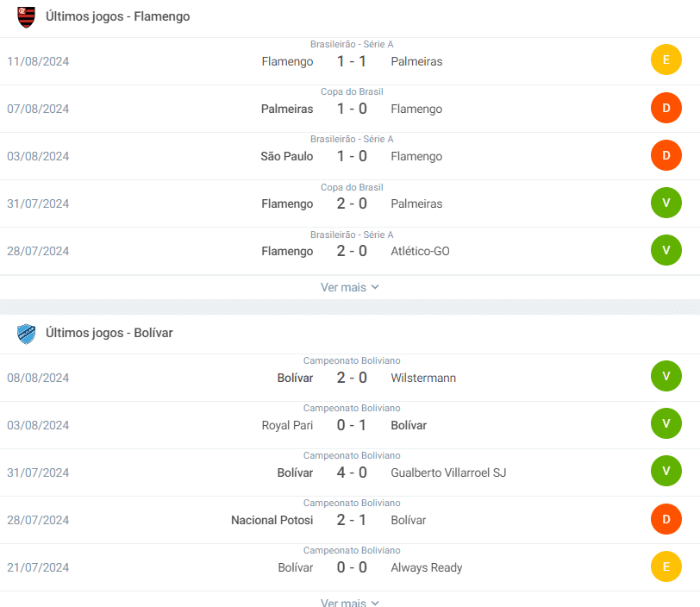Select the date 11/08/2024

point(38,61)
